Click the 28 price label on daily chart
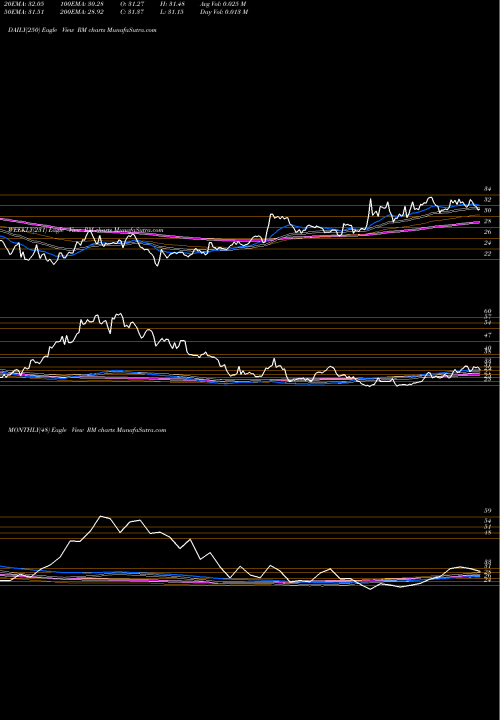 (488, 221)
